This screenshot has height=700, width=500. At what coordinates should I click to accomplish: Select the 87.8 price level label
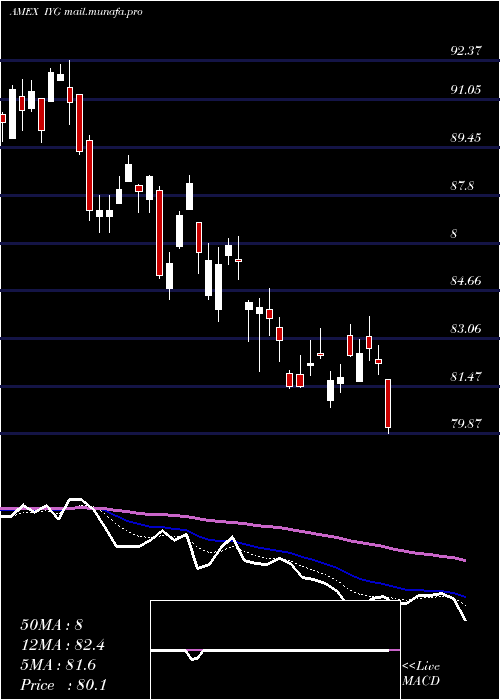coord(462,185)
